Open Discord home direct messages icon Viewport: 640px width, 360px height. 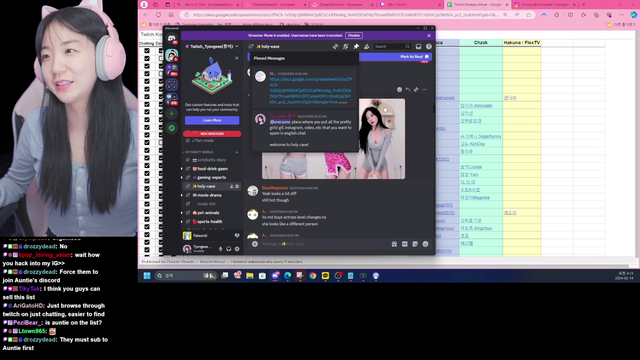[172, 38]
